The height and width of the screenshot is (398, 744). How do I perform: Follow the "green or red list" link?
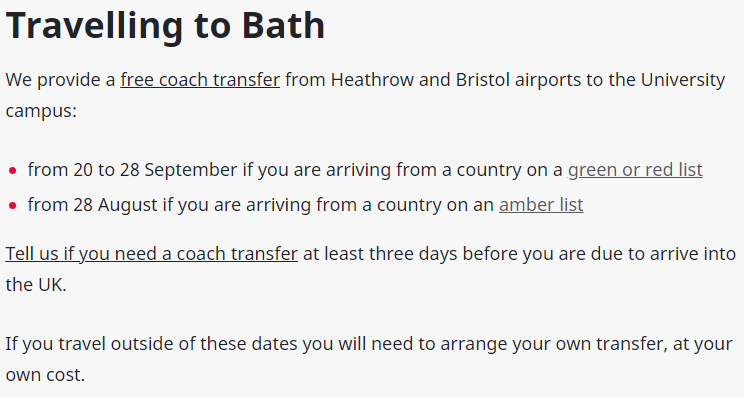click(x=635, y=169)
